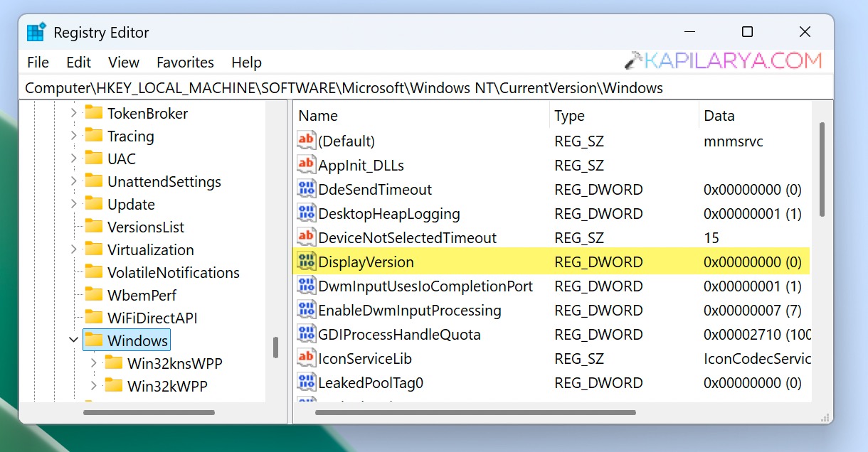
Task: Click the DWORD icon for GDIProcessHandleQuota
Action: click(x=305, y=334)
